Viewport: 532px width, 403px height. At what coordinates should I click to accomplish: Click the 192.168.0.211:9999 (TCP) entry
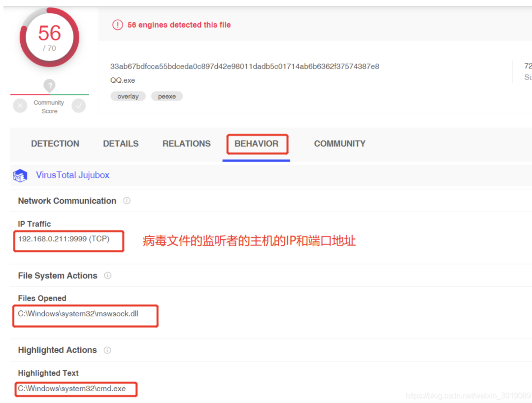tap(64, 239)
